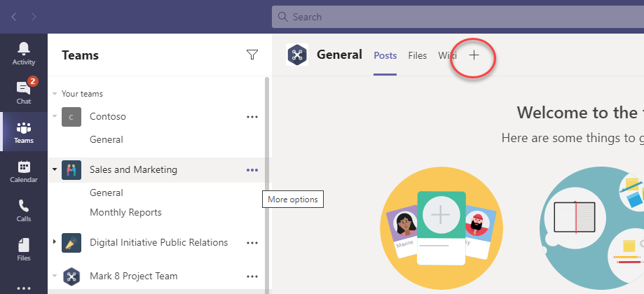
Task: Click the add more people illustration
Action: (x=441, y=228)
